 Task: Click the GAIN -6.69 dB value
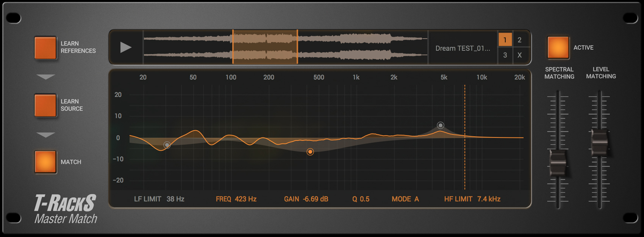[315, 199]
